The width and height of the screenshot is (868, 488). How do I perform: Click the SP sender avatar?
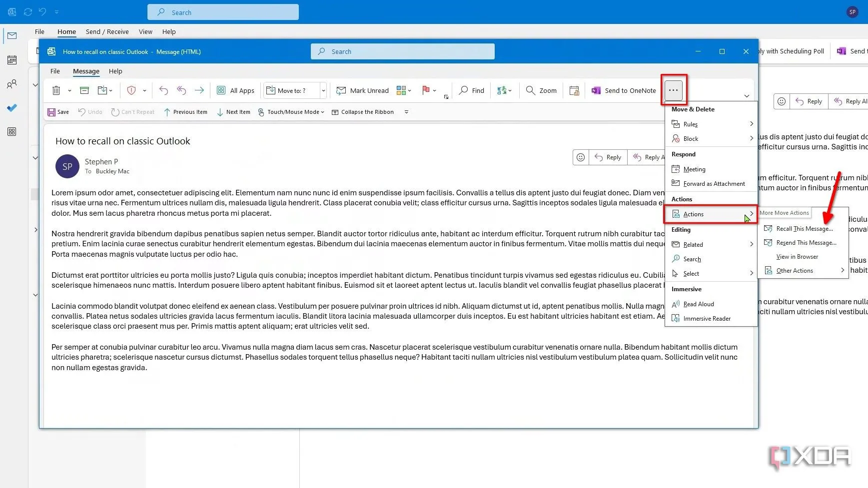[x=67, y=166]
